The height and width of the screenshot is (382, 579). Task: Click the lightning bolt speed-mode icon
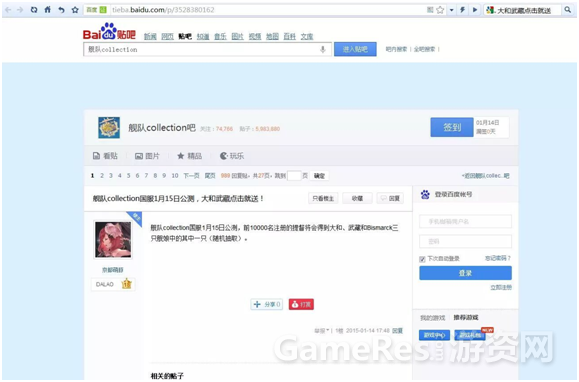[462, 10]
